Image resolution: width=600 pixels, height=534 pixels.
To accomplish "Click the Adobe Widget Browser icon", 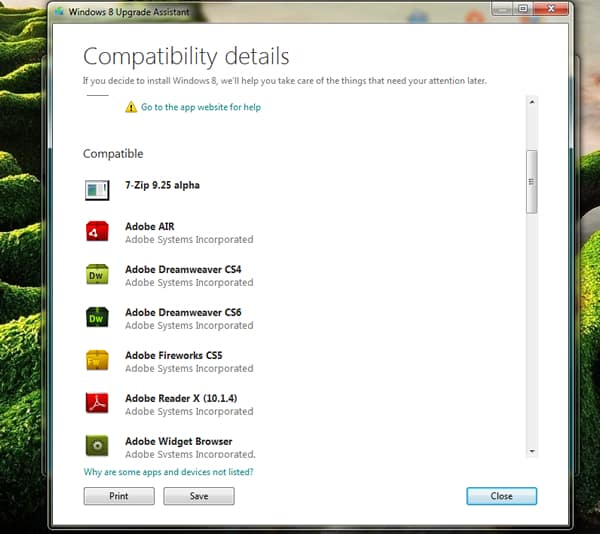I will [97, 446].
